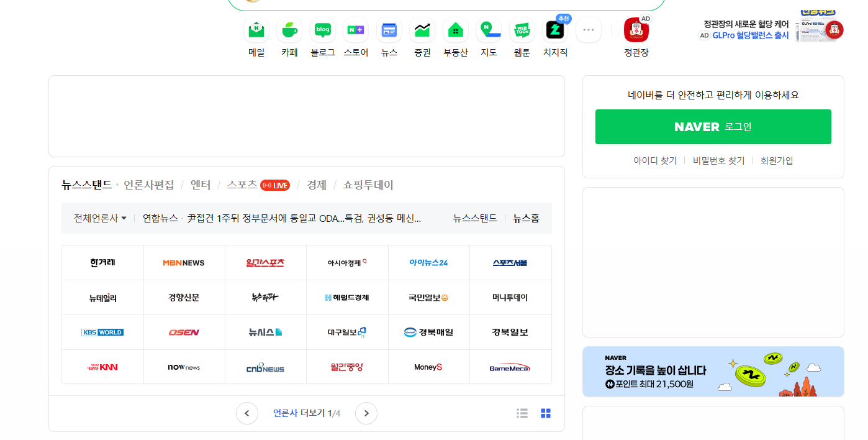Open the 경북매일 publisher logo
This screenshot has width=868, height=440.
(428, 332)
